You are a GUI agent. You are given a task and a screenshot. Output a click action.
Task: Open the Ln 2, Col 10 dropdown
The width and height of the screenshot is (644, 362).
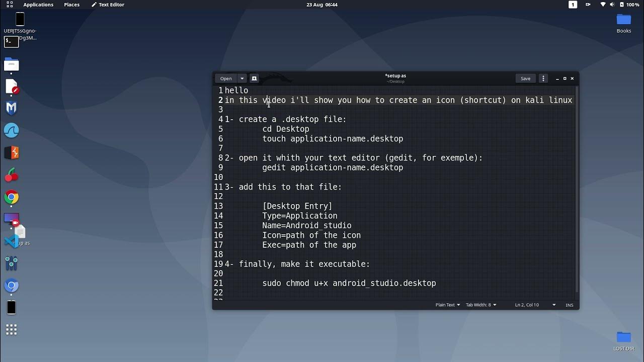point(535,305)
